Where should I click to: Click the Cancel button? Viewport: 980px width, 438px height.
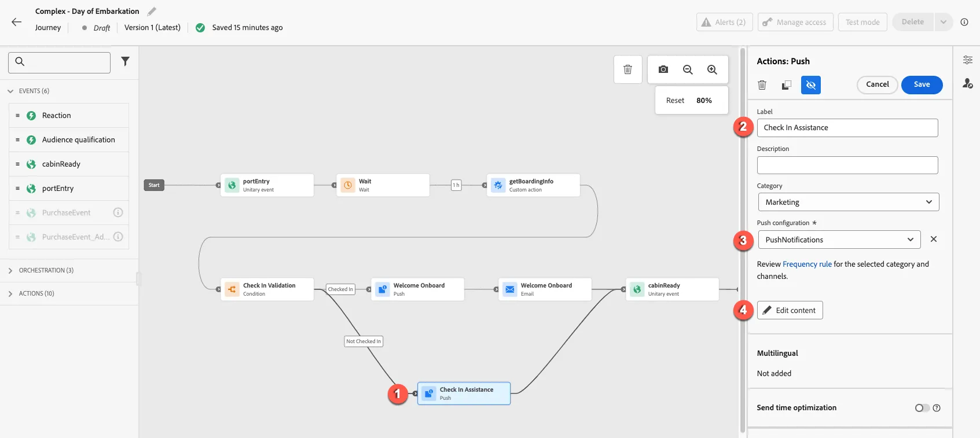click(878, 84)
